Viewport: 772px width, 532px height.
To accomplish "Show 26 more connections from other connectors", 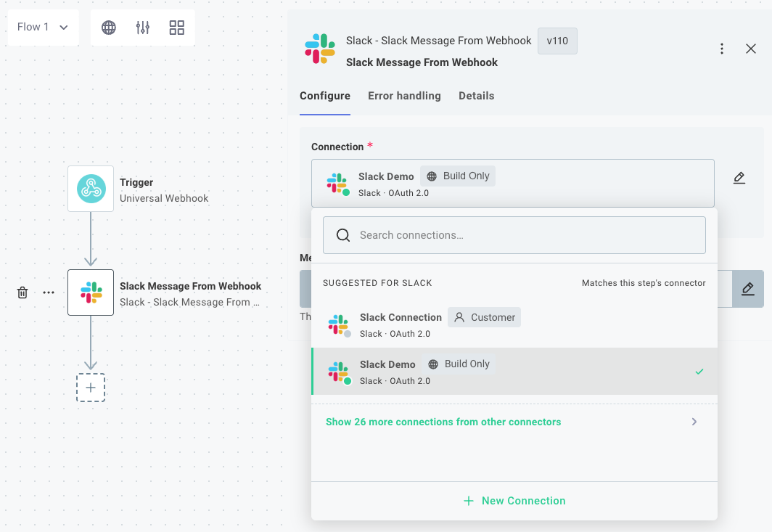I will coord(443,422).
